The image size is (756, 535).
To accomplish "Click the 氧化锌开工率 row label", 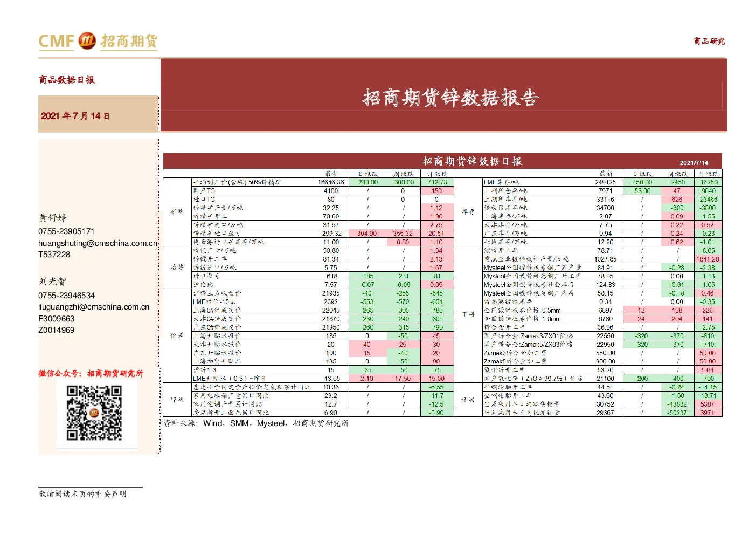I will 504,370.
